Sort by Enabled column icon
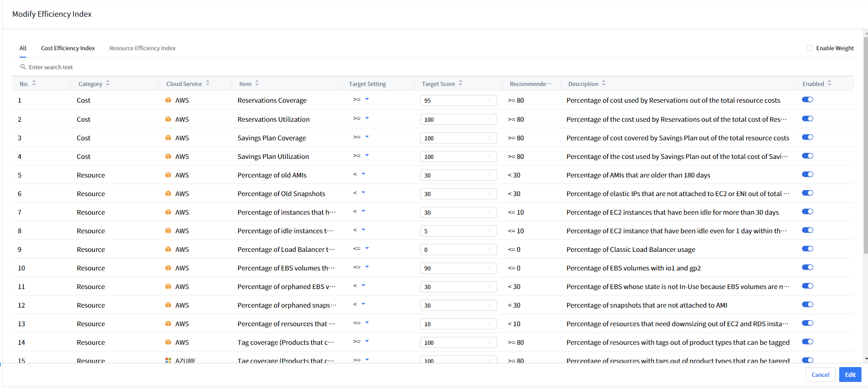The image size is (868, 388). click(829, 83)
